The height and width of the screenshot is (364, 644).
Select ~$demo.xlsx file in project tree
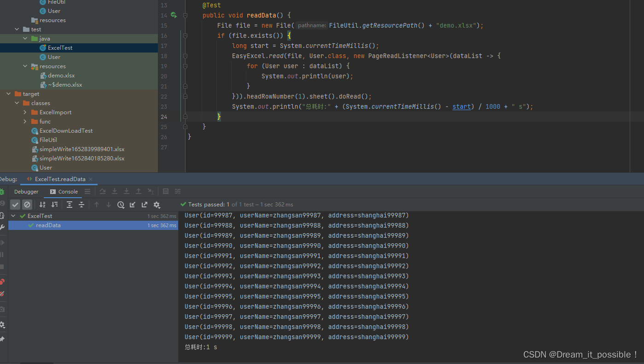point(65,85)
